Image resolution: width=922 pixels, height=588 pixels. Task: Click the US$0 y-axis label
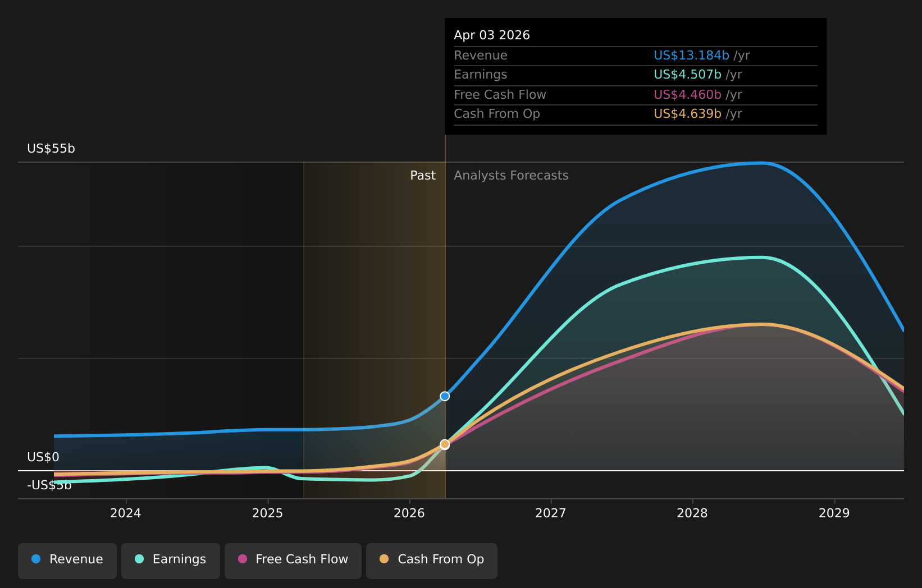[x=43, y=457]
